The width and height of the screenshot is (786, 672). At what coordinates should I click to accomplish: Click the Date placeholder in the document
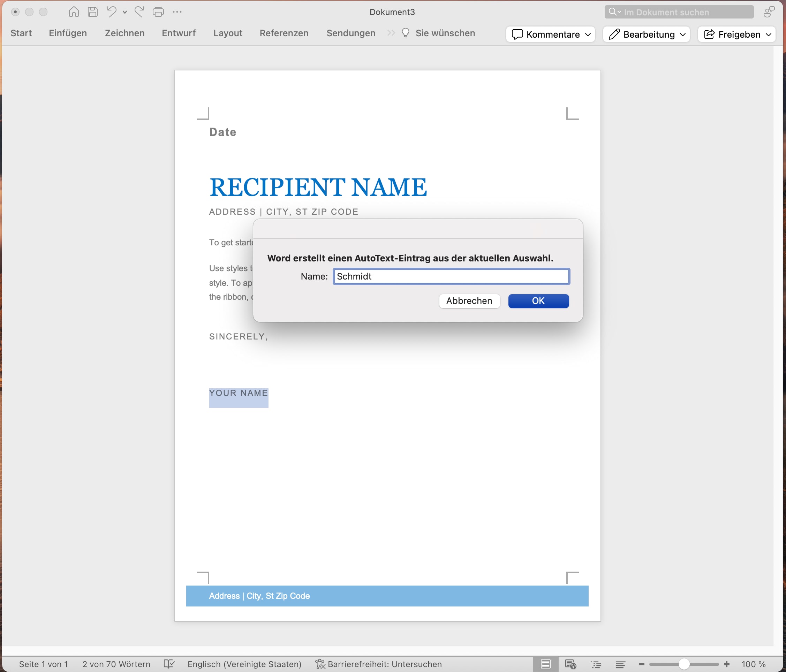click(x=223, y=132)
